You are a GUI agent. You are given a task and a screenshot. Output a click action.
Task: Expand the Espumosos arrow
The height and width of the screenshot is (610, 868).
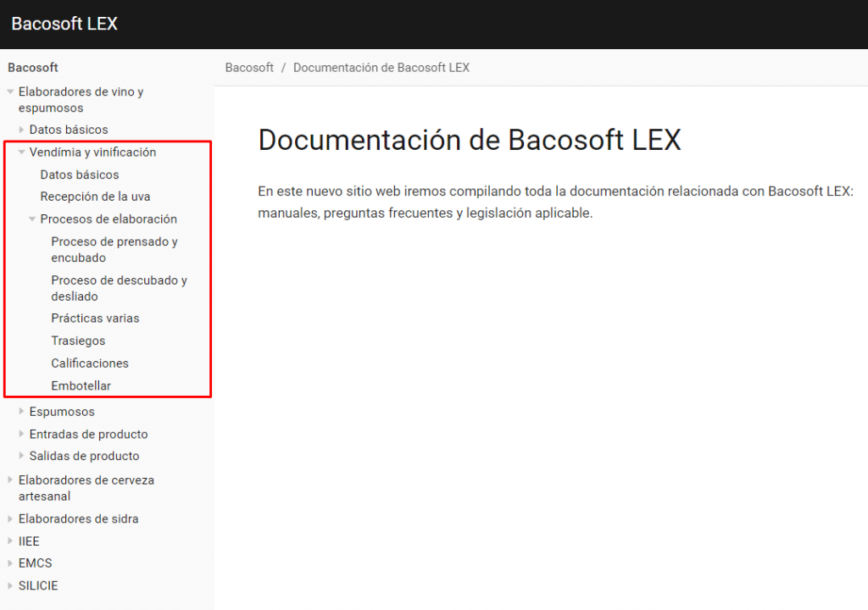(x=21, y=411)
